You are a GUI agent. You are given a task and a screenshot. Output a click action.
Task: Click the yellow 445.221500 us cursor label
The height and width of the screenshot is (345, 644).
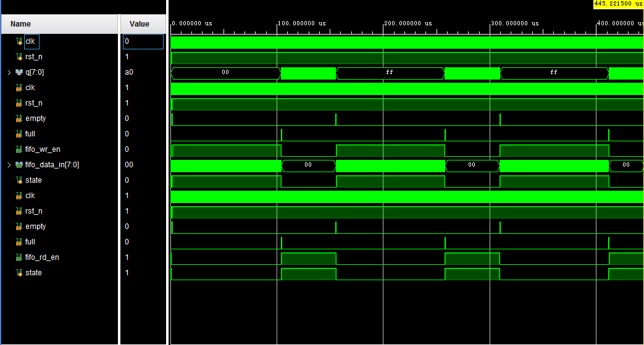click(619, 3)
